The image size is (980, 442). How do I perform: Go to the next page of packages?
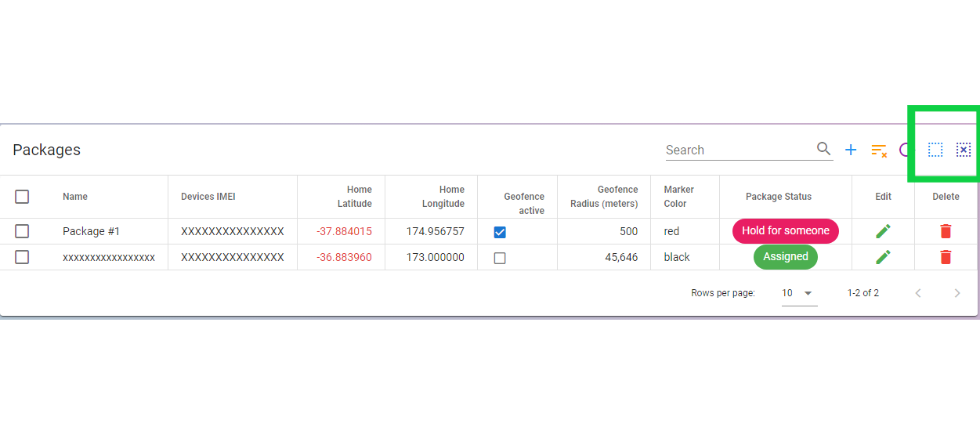[956, 293]
